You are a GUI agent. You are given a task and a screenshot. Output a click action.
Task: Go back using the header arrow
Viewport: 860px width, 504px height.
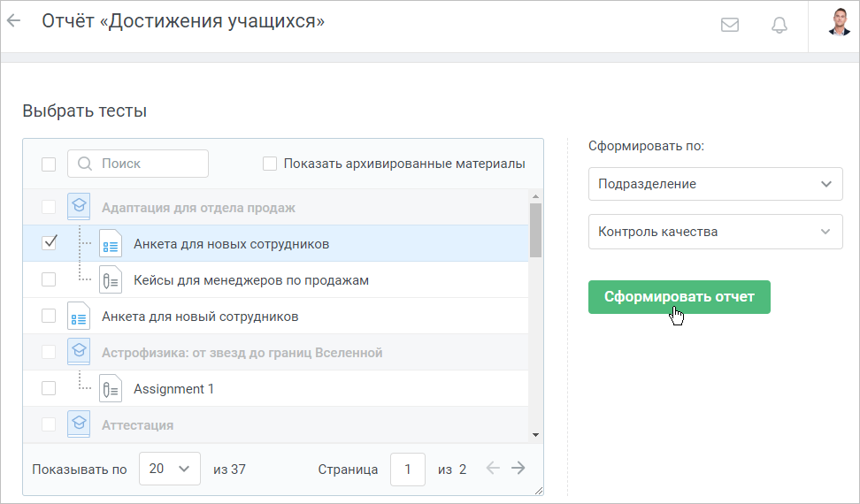(x=13, y=21)
